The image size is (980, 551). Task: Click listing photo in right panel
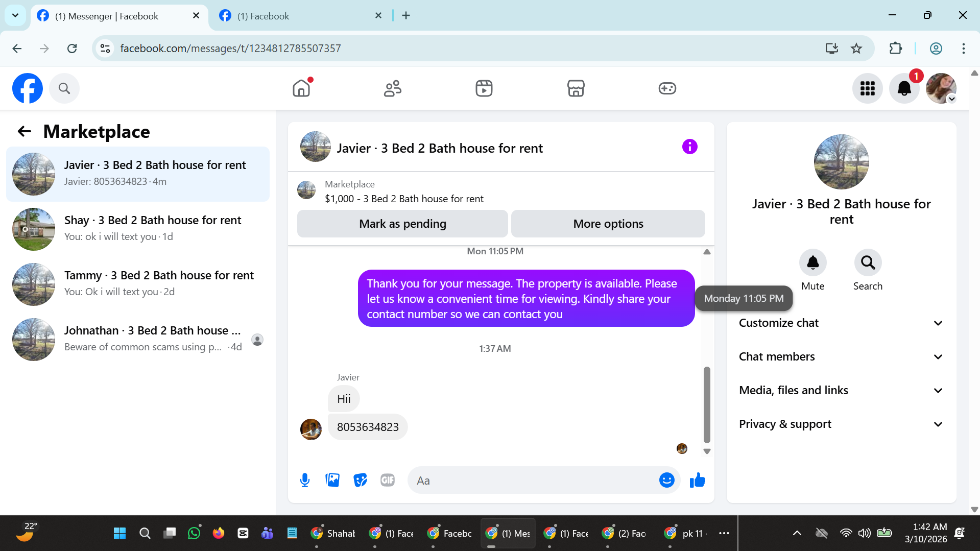tap(841, 162)
